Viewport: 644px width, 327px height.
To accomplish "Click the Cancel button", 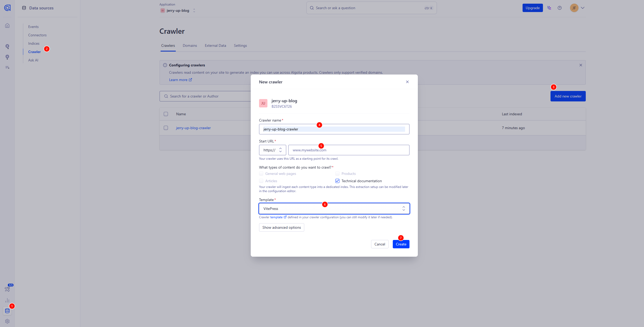I will (380, 244).
